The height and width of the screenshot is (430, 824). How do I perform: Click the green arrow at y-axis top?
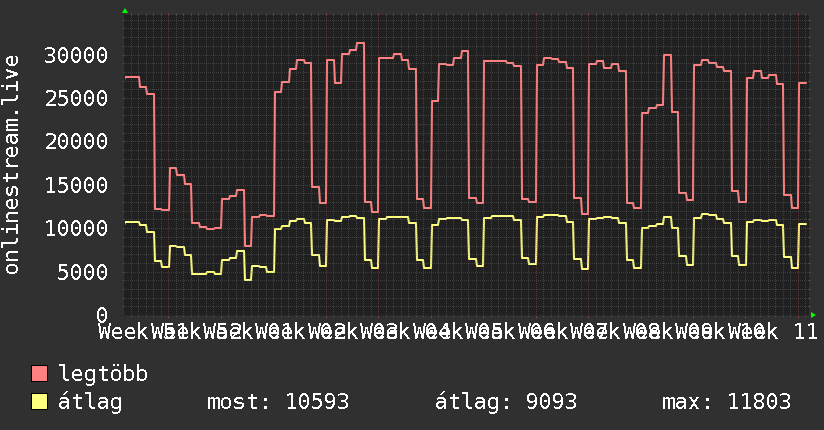pos(125,11)
